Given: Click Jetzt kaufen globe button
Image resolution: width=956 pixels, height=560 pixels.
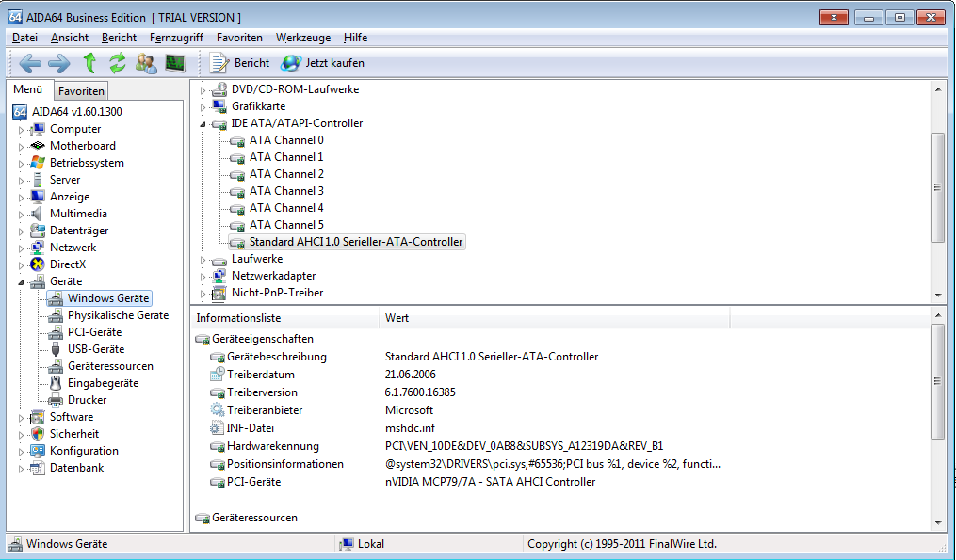Looking at the screenshot, I should tap(322, 63).
